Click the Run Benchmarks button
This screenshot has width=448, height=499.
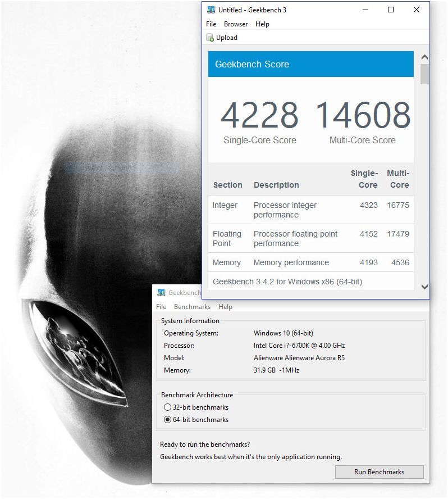(380, 472)
